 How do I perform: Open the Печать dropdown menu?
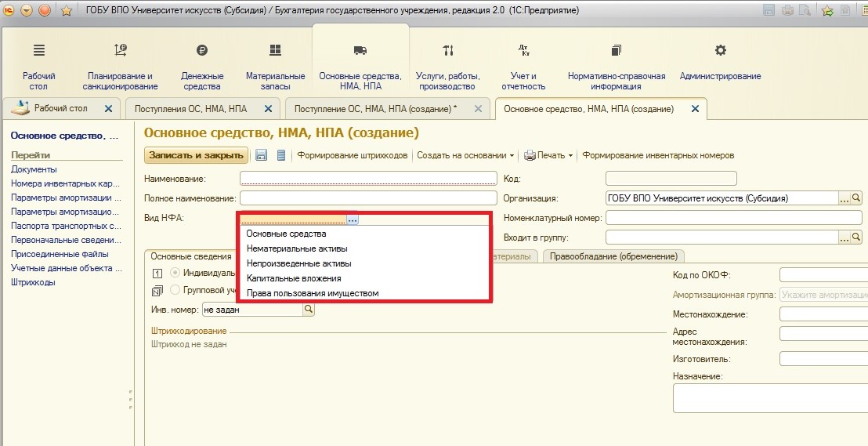pyautogui.click(x=548, y=155)
